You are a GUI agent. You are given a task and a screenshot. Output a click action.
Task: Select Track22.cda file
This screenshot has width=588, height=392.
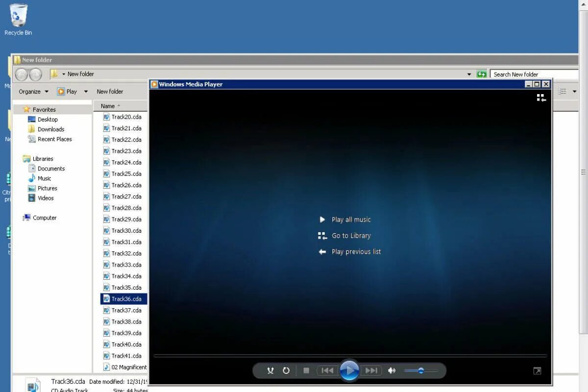tap(122, 140)
